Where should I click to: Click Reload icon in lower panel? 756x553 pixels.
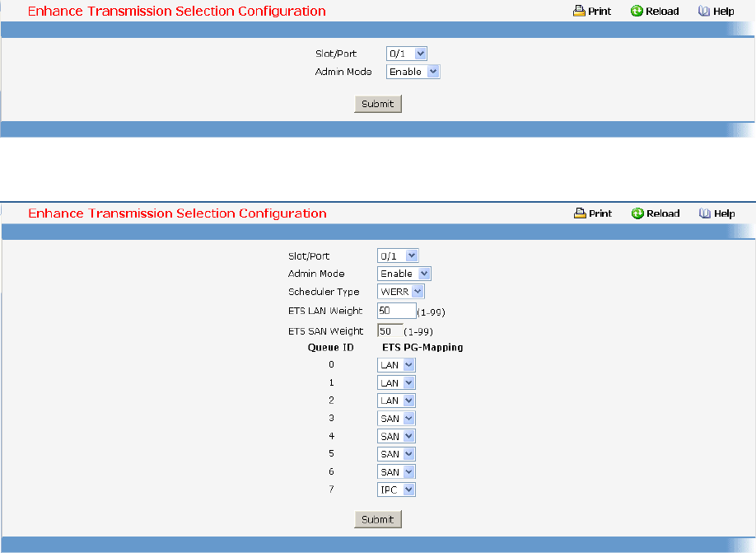(637, 213)
